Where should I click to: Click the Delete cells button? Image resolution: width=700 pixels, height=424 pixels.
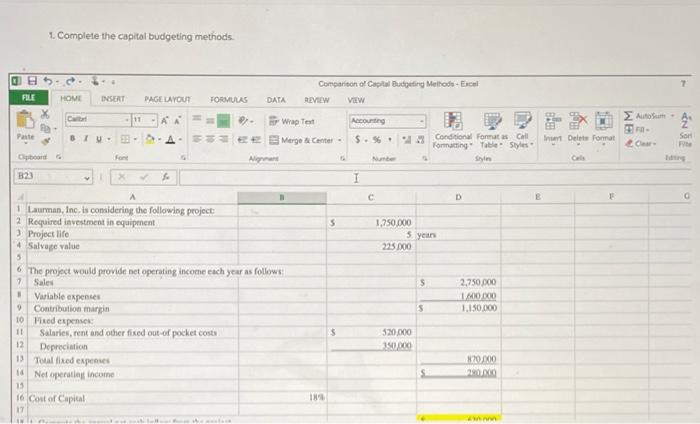tap(578, 127)
